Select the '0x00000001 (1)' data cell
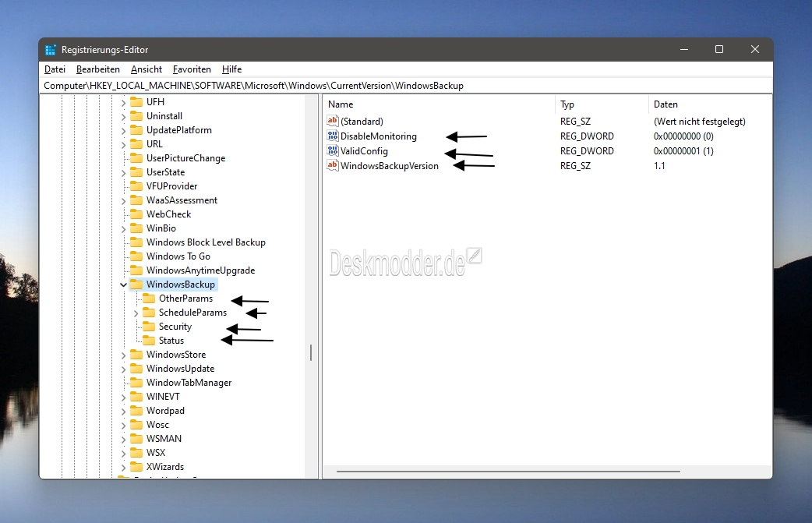 tap(683, 150)
